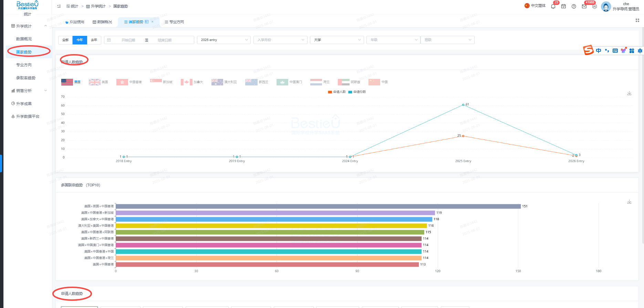Viewport: 644px width, 308px height.
Task: Select the 全部 time range option
Action: [x=65, y=40]
